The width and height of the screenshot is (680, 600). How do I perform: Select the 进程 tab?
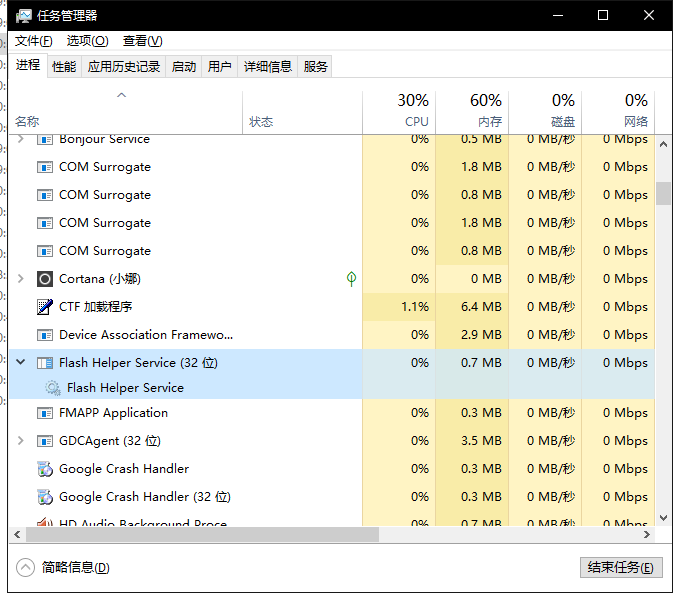coord(28,65)
